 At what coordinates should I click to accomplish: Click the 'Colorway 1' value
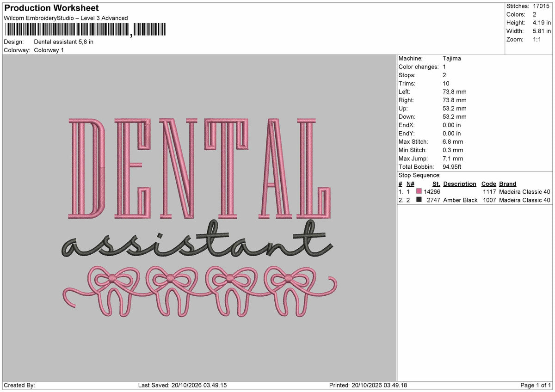tap(49, 50)
